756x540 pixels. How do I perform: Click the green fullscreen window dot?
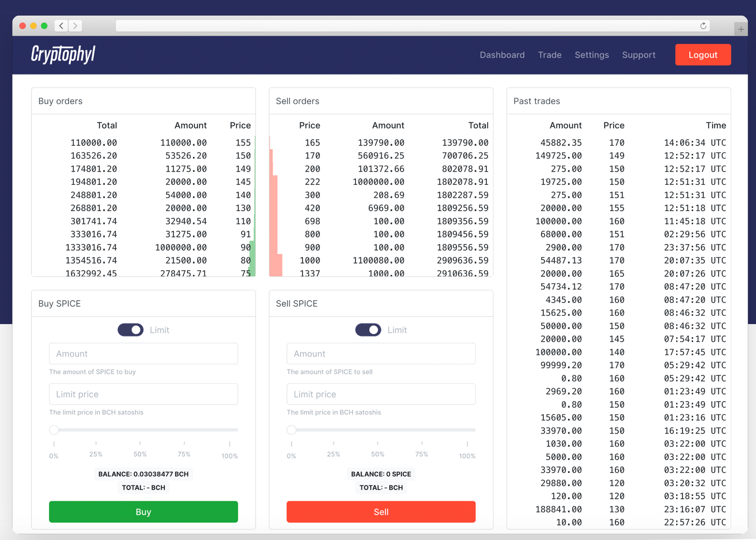44,26
